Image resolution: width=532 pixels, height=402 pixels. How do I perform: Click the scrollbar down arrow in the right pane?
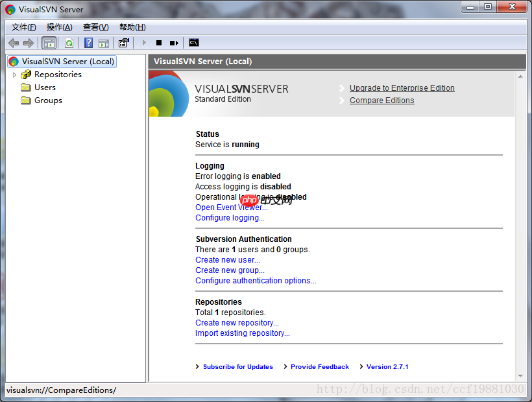pos(520,376)
